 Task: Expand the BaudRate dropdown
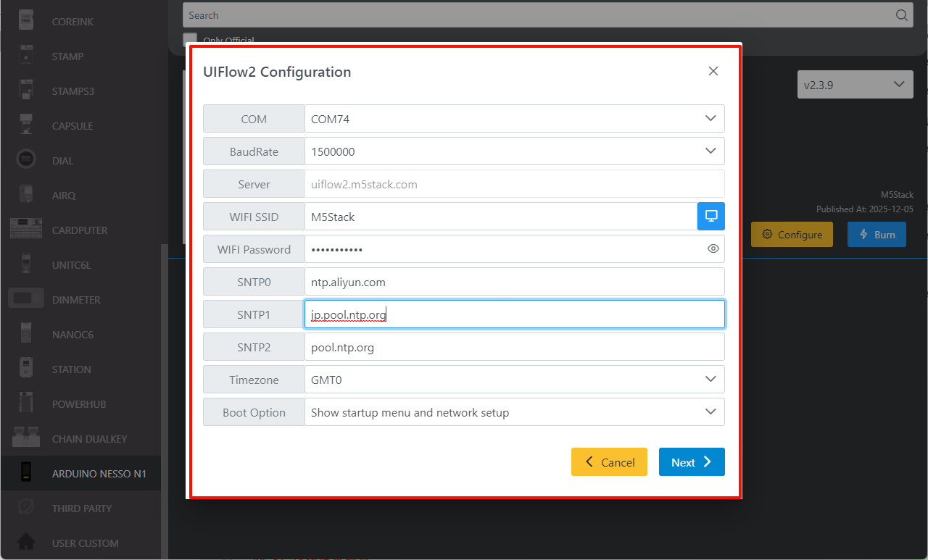[x=514, y=151]
